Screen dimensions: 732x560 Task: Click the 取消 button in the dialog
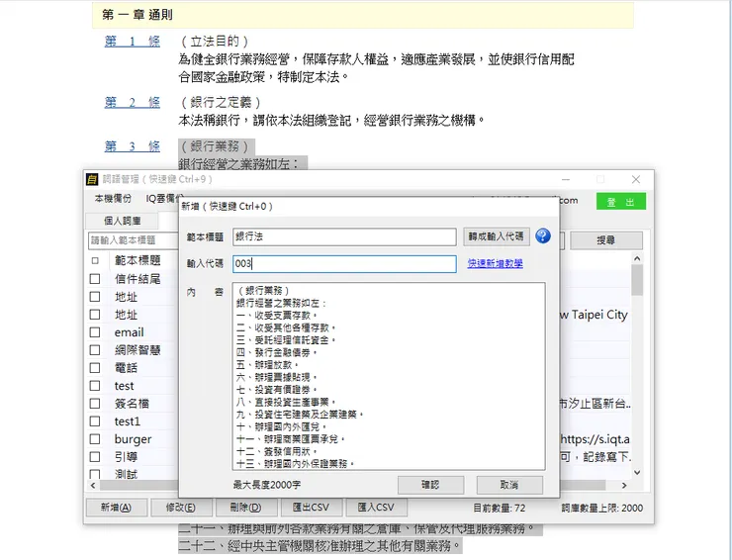[509, 485]
